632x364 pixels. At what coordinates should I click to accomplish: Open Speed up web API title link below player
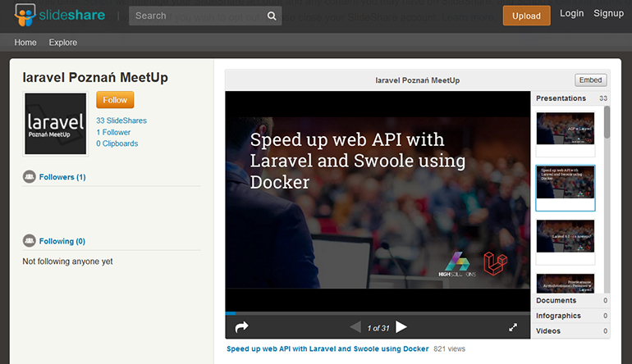pyautogui.click(x=327, y=348)
